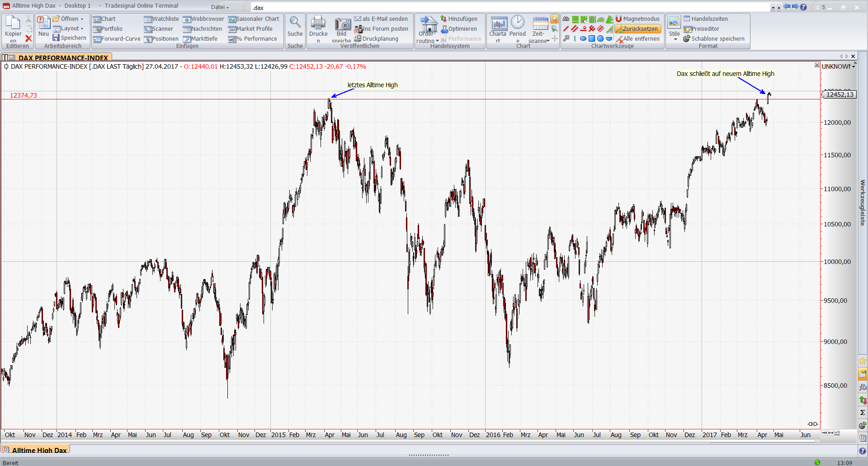Select the blue rectangle drawing tool
Viewport: 868px width, 466px height.
(x=591, y=38)
